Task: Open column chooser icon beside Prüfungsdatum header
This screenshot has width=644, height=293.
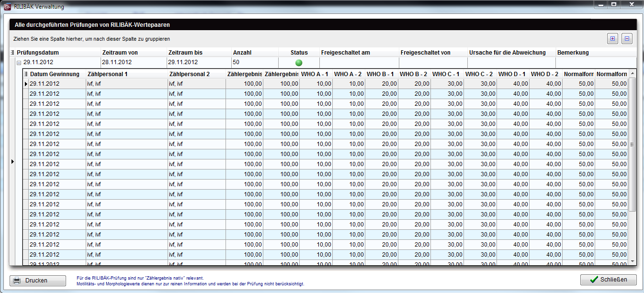Action: pos(12,52)
